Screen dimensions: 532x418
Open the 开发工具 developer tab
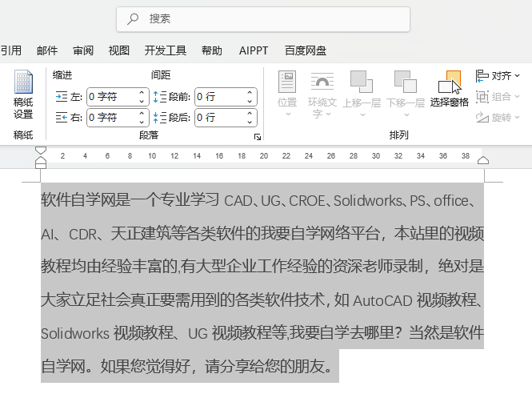coord(166,50)
